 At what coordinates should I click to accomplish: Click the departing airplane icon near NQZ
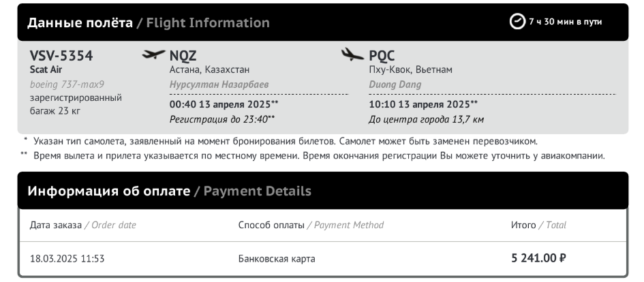tap(153, 54)
